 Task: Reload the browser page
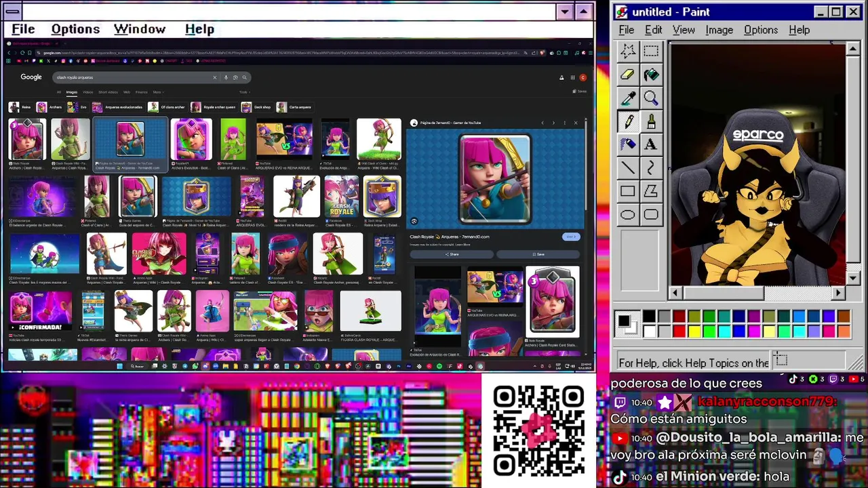pyautogui.click(x=22, y=52)
